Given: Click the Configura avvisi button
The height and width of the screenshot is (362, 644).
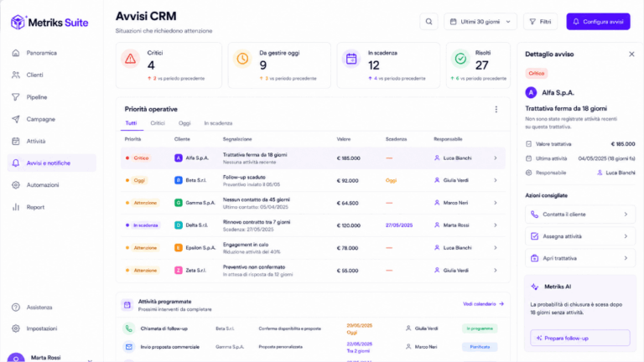Looking at the screenshot, I should 598,22.
